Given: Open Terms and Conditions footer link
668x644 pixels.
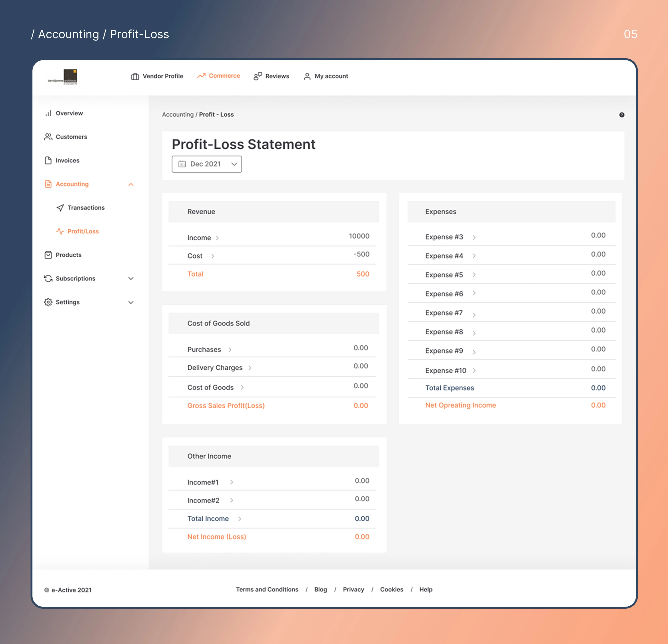Looking at the screenshot, I should [267, 589].
